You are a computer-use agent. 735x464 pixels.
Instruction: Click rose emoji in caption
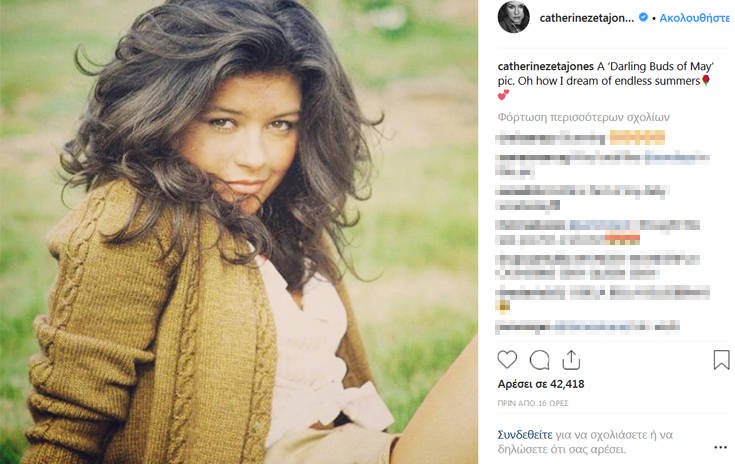tap(706, 81)
